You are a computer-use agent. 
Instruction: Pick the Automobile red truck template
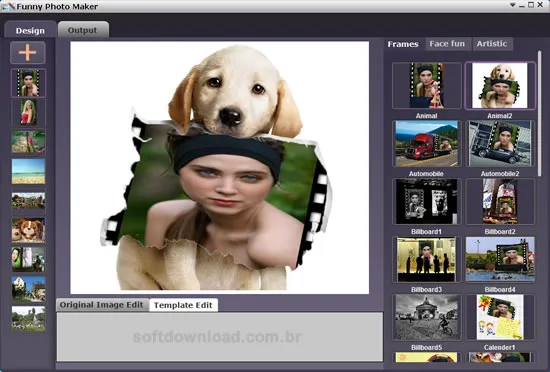point(427,143)
